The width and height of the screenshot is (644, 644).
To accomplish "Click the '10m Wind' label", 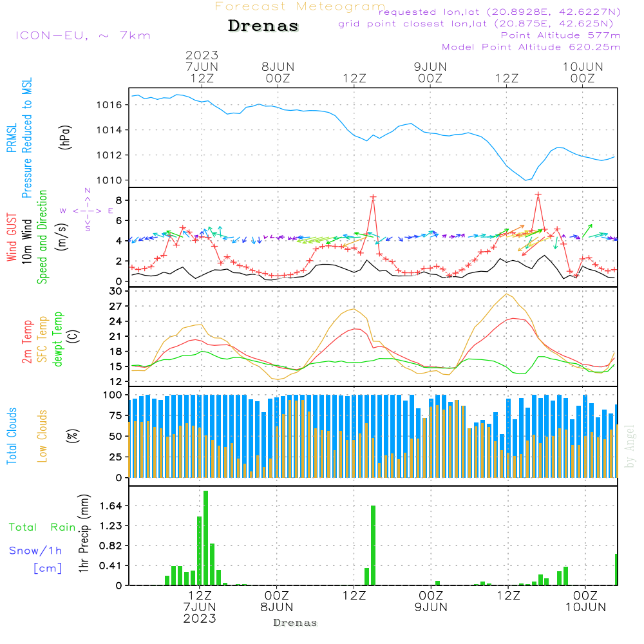I will [26, 241].
